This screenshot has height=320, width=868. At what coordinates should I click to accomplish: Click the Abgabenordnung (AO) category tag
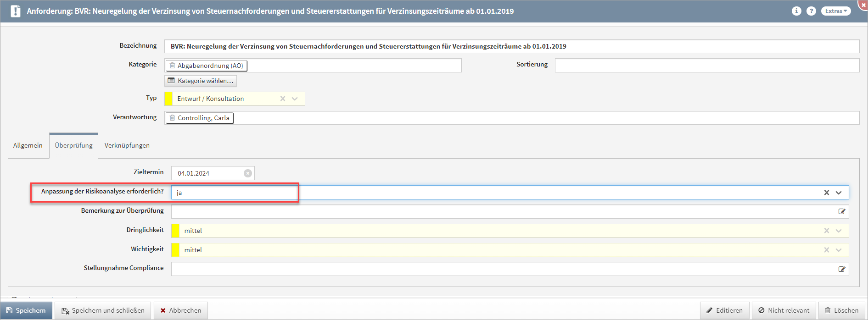[207, 66]
